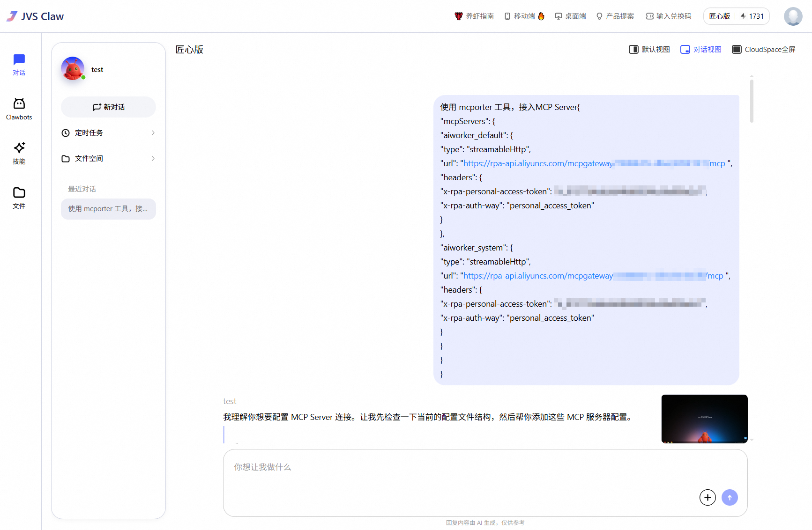This screenshot has width=812, height=530.
Task: Switch to CloudSpace全屏 view
Action: click(764, 50)
